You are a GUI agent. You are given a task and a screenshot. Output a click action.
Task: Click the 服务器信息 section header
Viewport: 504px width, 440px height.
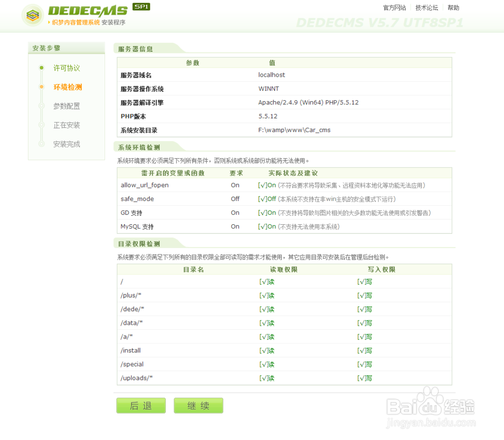tap(137, 48)
